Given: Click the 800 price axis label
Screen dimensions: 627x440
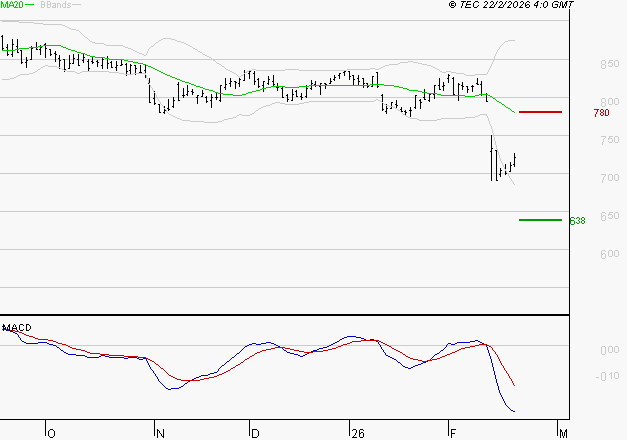Looking at the screenshot, I should (x=609, y=102).
